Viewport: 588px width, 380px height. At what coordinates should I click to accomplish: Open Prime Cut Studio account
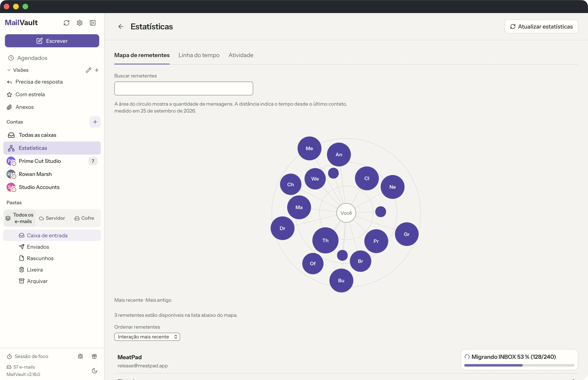click(52, 161)
